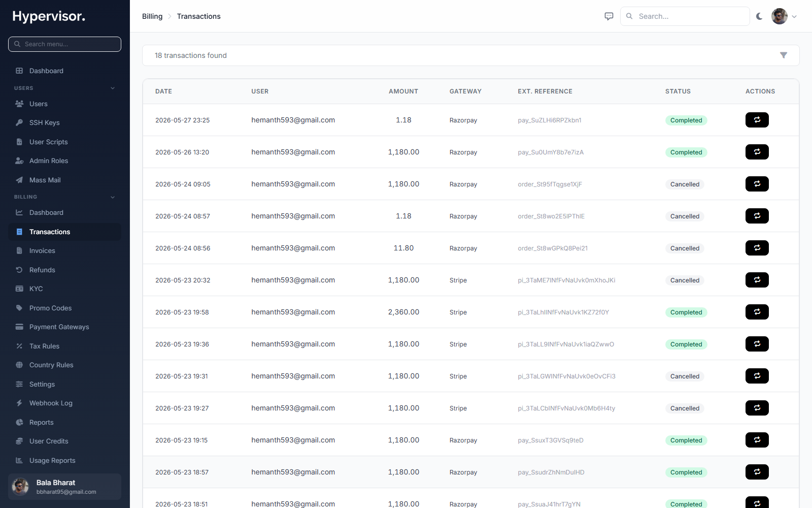Screen dimensions: 812x508
Task: Open User Credits page
Action: coord(64,441)
